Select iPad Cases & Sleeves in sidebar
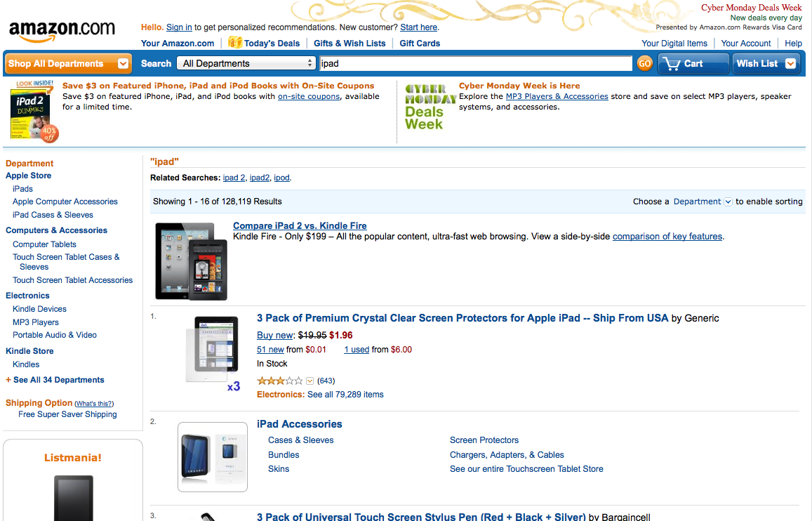 (53, 215)
